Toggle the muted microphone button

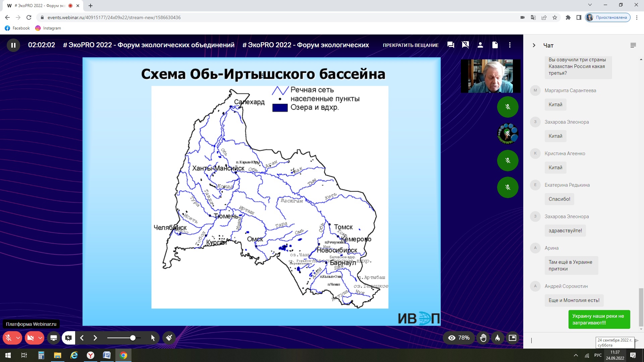(x=9, y=338)
